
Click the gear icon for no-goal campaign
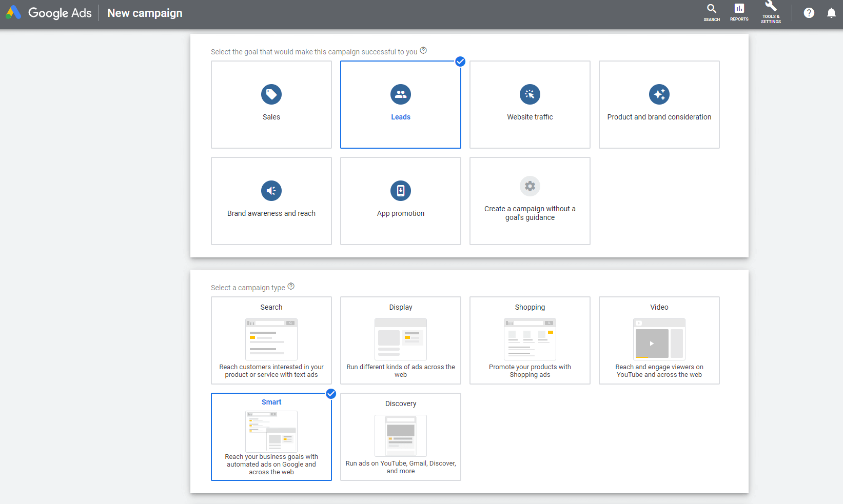point(530,186)
